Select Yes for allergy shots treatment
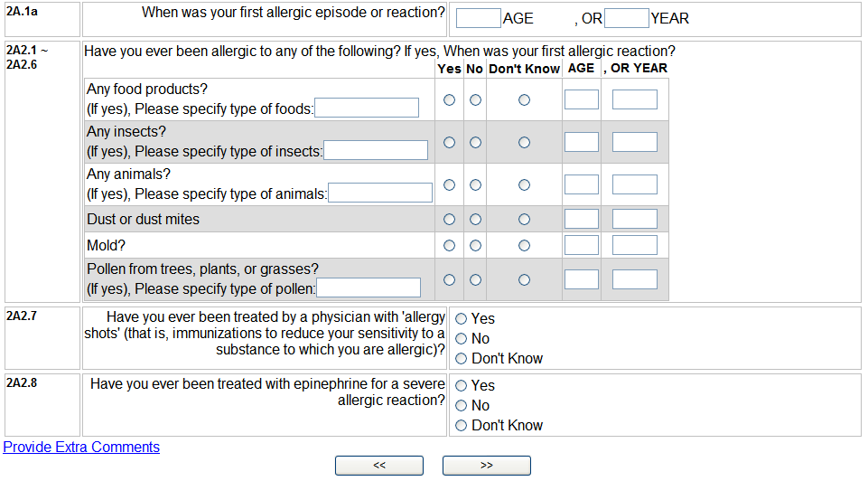This screenshot has width=868, height=481. (462, 318)
